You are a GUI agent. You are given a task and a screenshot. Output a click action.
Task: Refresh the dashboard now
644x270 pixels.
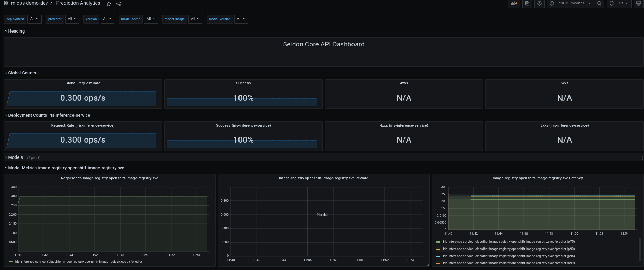612,3
